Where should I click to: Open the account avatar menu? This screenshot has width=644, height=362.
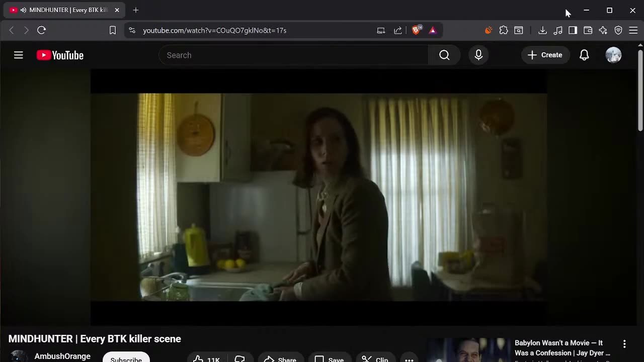coord(613,55)
